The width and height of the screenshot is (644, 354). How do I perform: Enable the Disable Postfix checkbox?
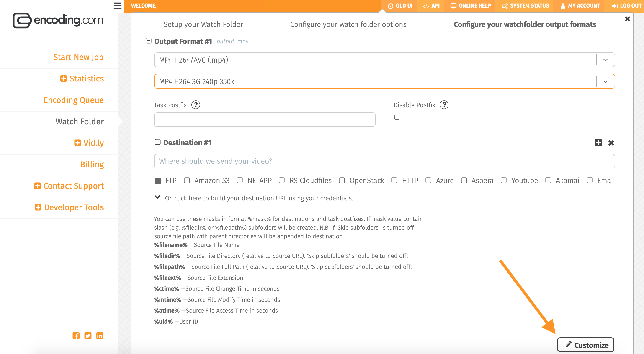(x=397, y=117)
